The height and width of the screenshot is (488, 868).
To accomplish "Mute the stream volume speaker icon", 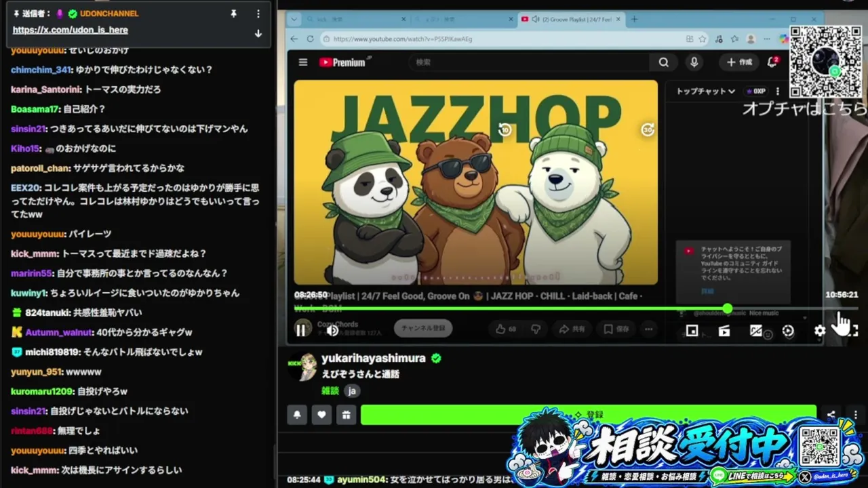I will tap(332, 331).
